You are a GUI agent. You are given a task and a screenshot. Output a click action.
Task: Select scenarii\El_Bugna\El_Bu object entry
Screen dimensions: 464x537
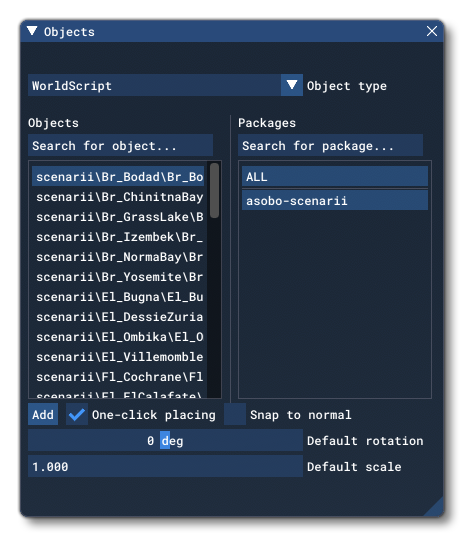coord(118,297)
